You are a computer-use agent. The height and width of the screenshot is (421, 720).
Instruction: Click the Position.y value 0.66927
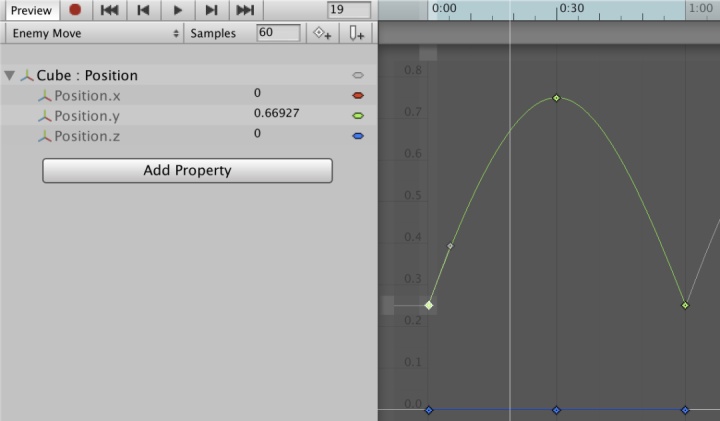[276, 113]
